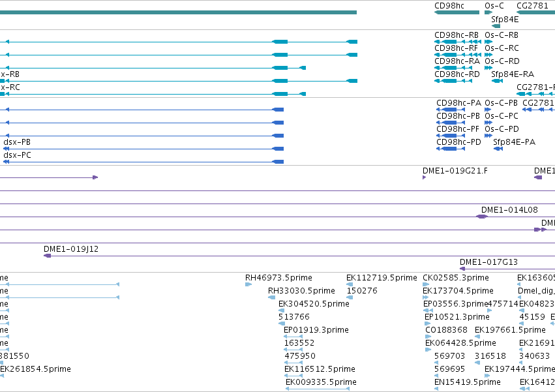Click EST RH33030.5prime
555x392 pixels.
(301, 291)
